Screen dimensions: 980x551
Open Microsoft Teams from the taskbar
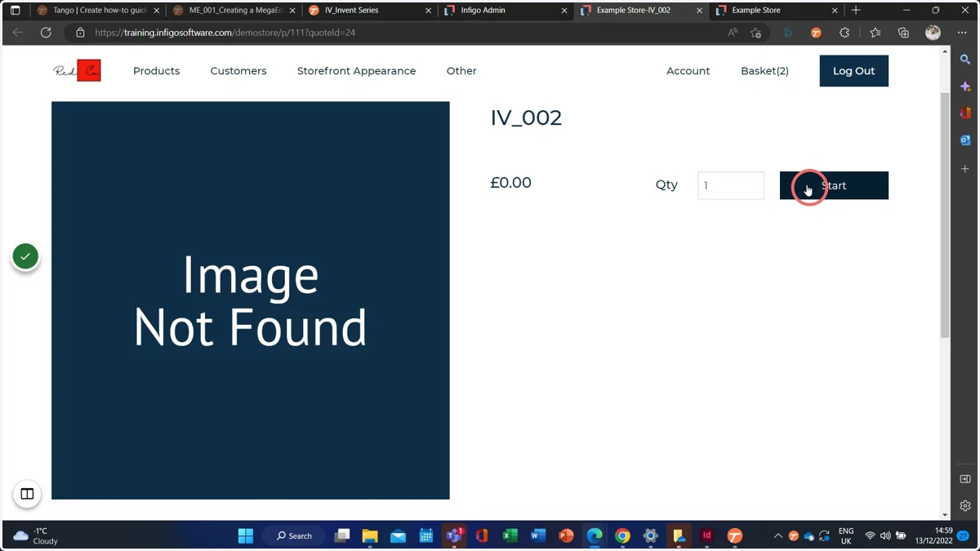[x=454, y=535]
